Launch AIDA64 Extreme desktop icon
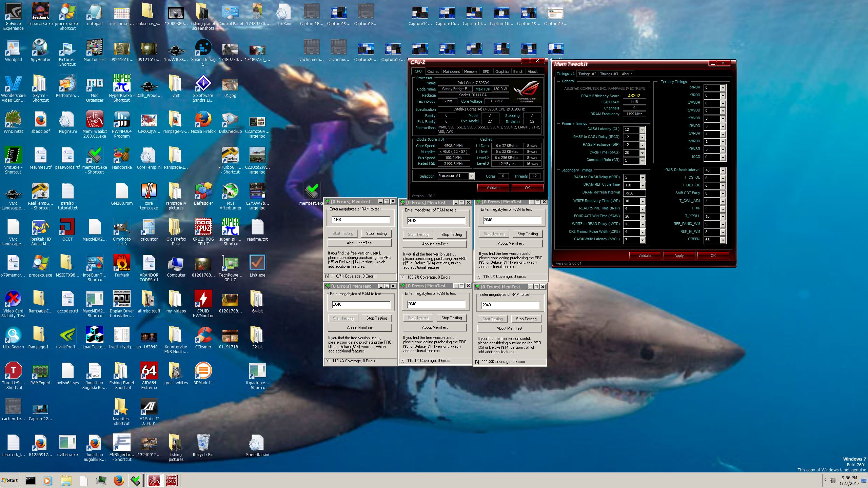The width and height of the screenshot is (868, 488). 149,375
